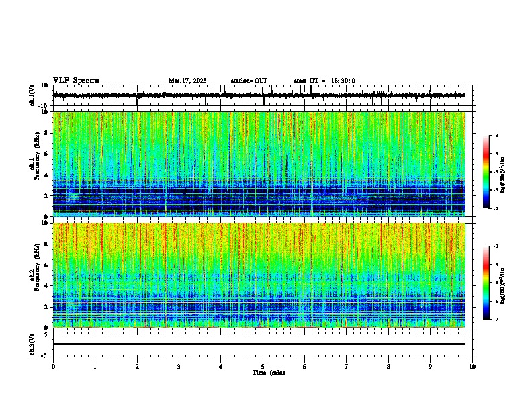This screenshot has height=411, width=532.
Task: Click the "station=OUI" header label
Action: [249, 81]
